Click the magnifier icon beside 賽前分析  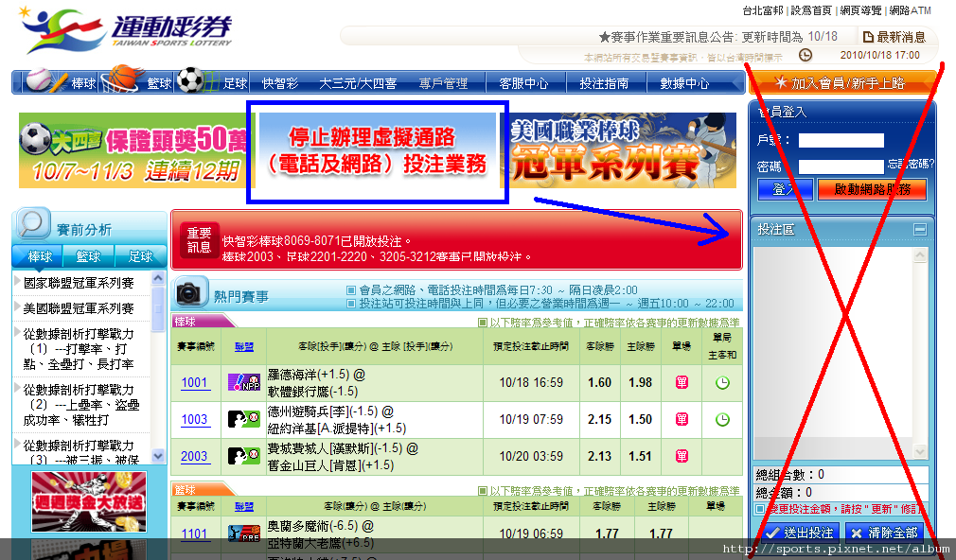[x=31, y=224]
